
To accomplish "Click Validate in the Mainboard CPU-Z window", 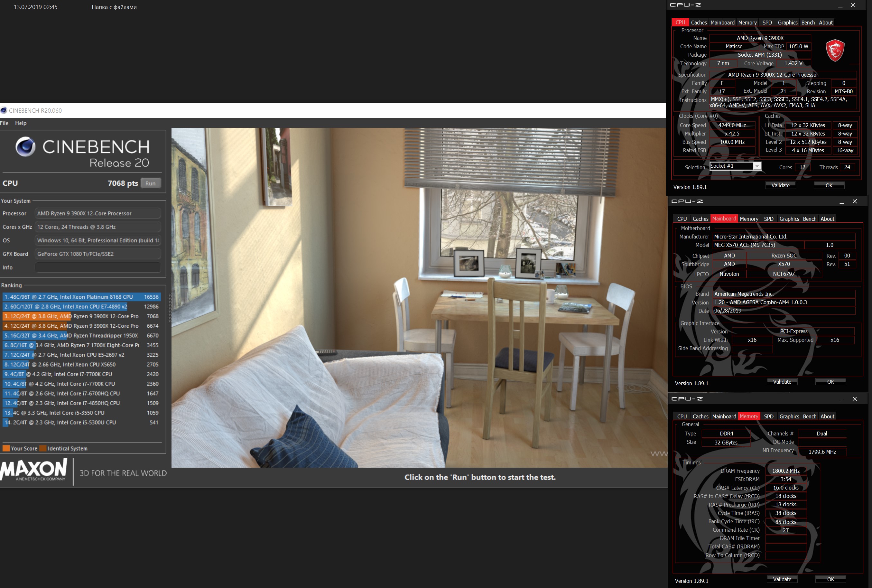I will point(782,381).
